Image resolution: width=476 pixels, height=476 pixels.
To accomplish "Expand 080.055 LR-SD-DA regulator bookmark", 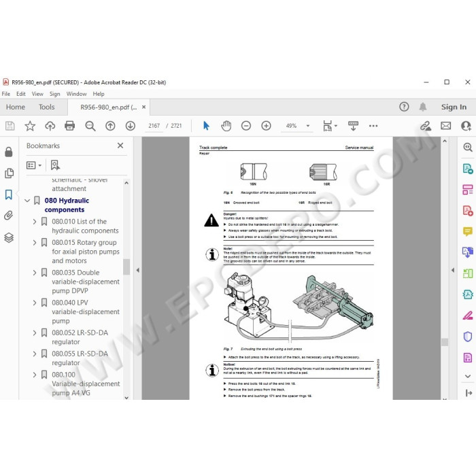I will coord(34,354).
